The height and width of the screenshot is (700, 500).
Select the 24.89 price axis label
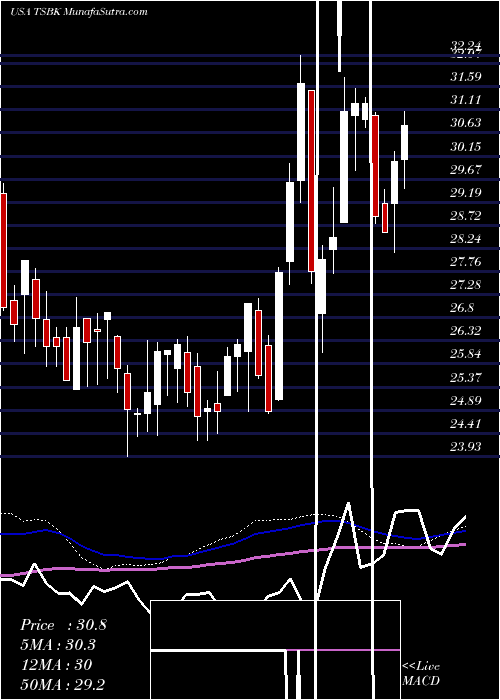[466, 400]
